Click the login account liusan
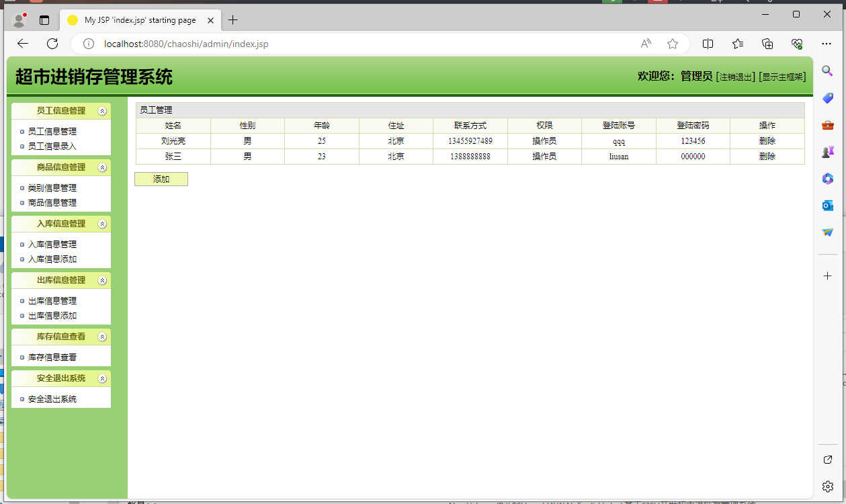Viewport: 846px width, 504px height. point(619,157)
